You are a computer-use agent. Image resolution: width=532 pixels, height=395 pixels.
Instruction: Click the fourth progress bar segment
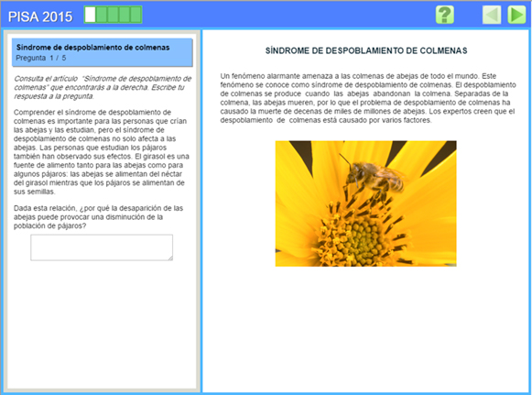[125, 15]
